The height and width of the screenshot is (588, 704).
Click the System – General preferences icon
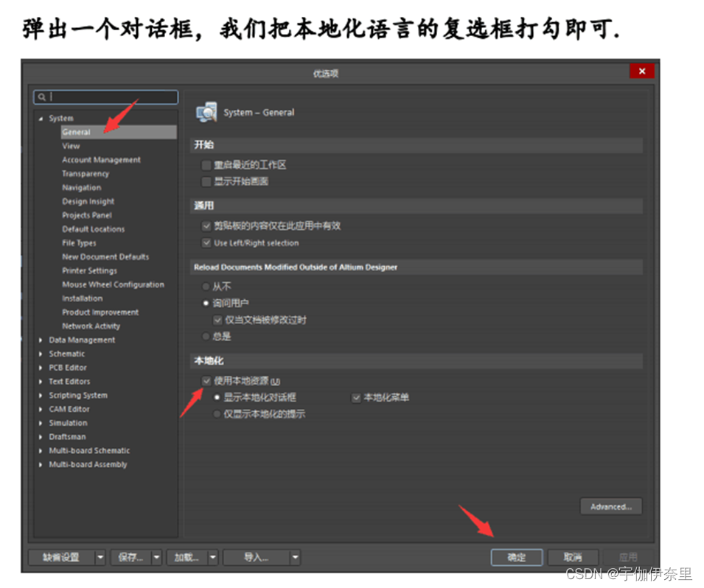(206, 112)
